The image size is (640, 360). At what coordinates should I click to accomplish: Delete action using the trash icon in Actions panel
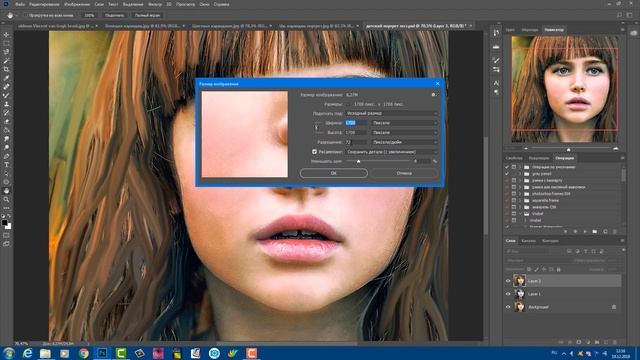click(615, 231)
